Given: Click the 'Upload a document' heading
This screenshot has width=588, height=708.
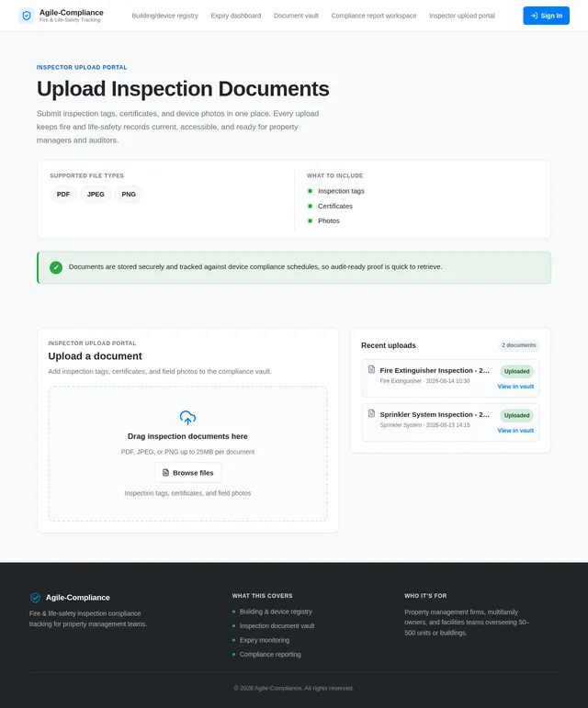Looking at the screenshot, I should (95, 356).
